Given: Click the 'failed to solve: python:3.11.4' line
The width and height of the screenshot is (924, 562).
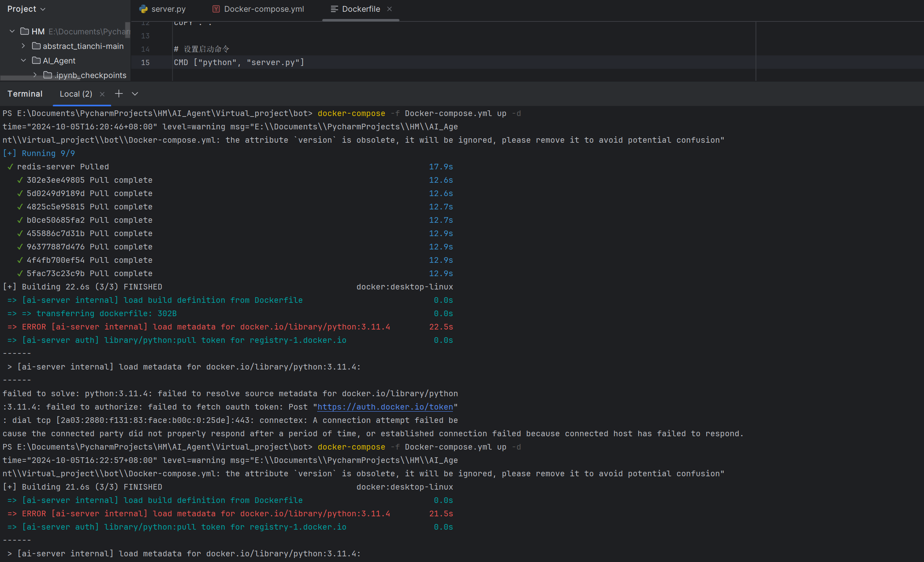Looking at the screenshot, I should coord(230,393).
